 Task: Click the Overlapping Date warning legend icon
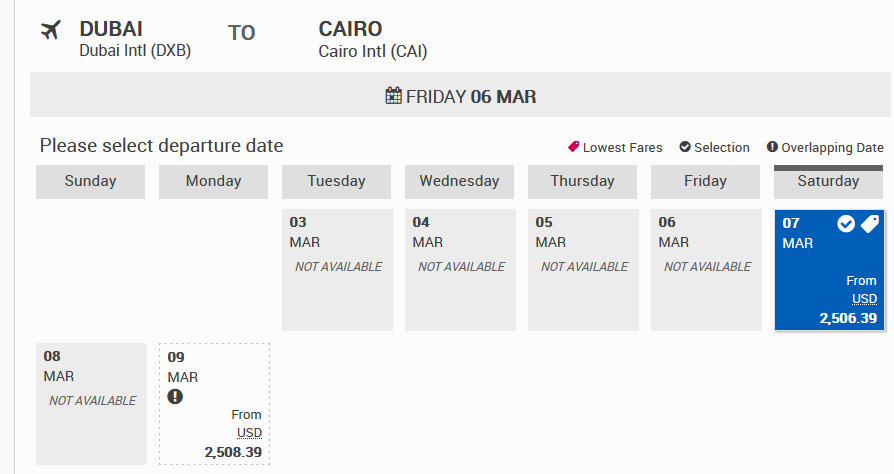pos(772,147)
